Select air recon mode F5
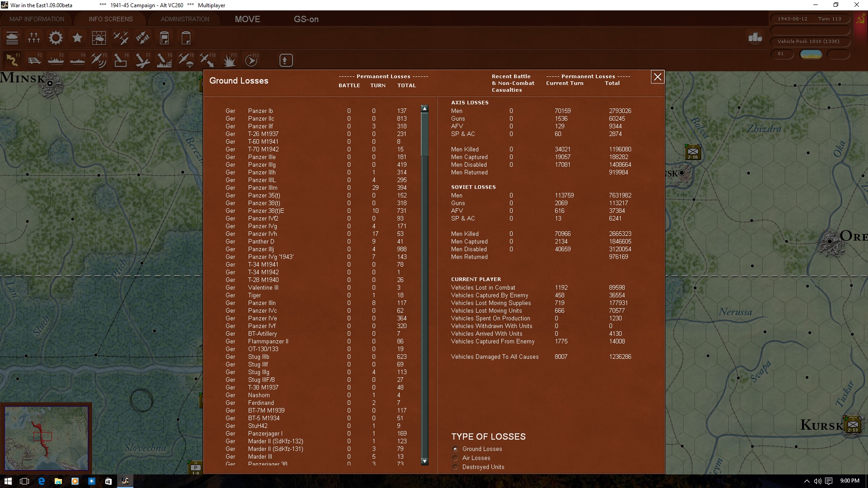868x488 pixels. point(99,60)
